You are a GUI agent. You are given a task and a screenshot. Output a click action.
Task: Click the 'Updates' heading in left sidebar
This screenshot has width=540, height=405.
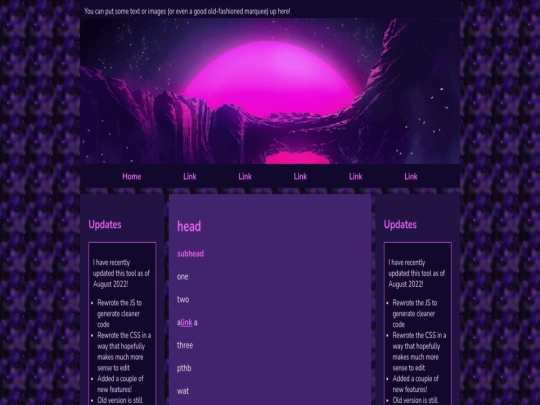[105, 225]
